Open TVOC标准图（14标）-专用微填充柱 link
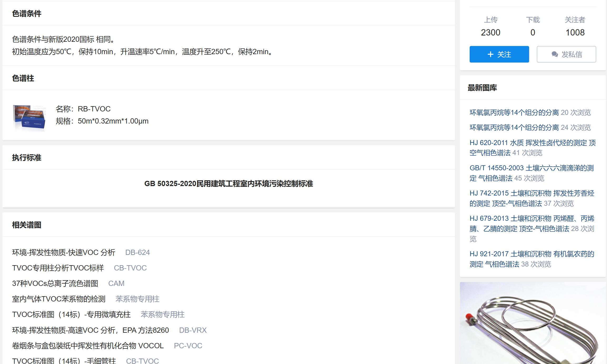This screenshot has height=364, width=607. (x=71, y=314)
